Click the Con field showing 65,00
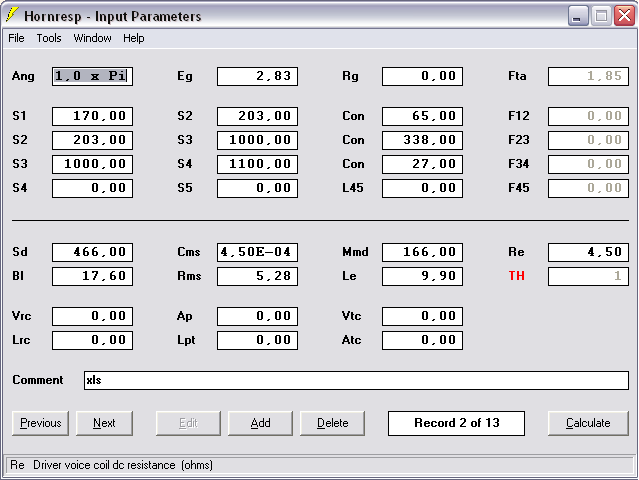Image resolution: width=639 pixels, height=480 pixels. tap(423, 116)
